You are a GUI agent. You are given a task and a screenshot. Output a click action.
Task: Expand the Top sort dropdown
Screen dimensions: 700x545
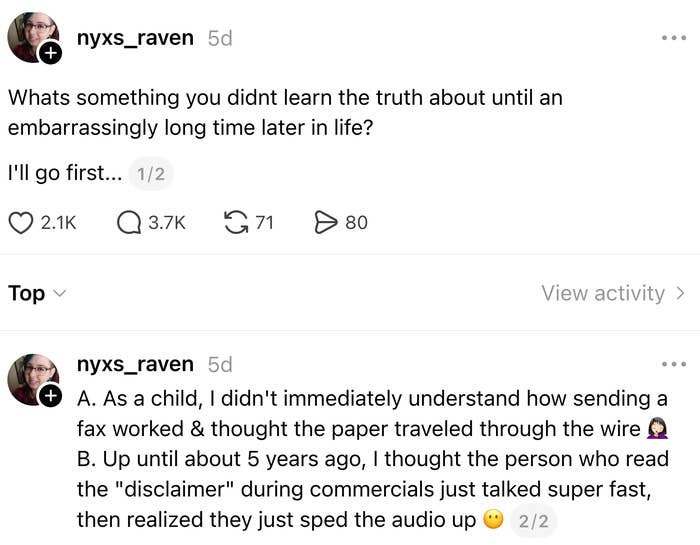click(37, 293)
